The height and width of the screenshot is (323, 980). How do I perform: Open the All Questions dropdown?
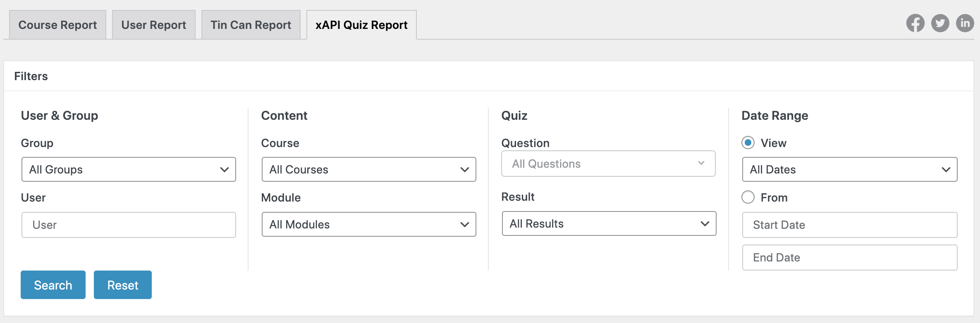608,164
